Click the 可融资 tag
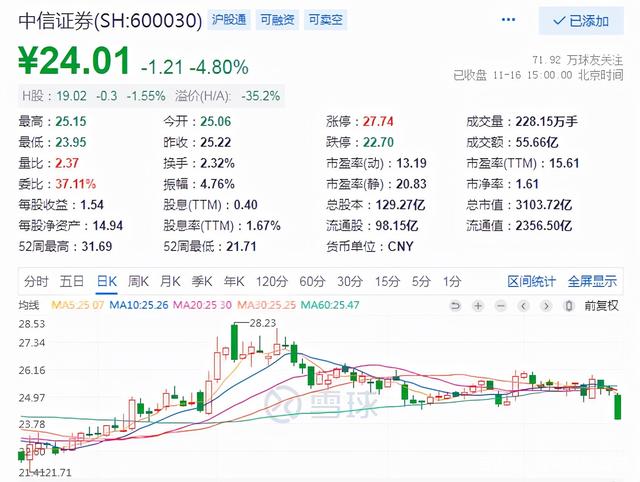The width and height of the screenshot is (640, 482). [x=277, y=20]
